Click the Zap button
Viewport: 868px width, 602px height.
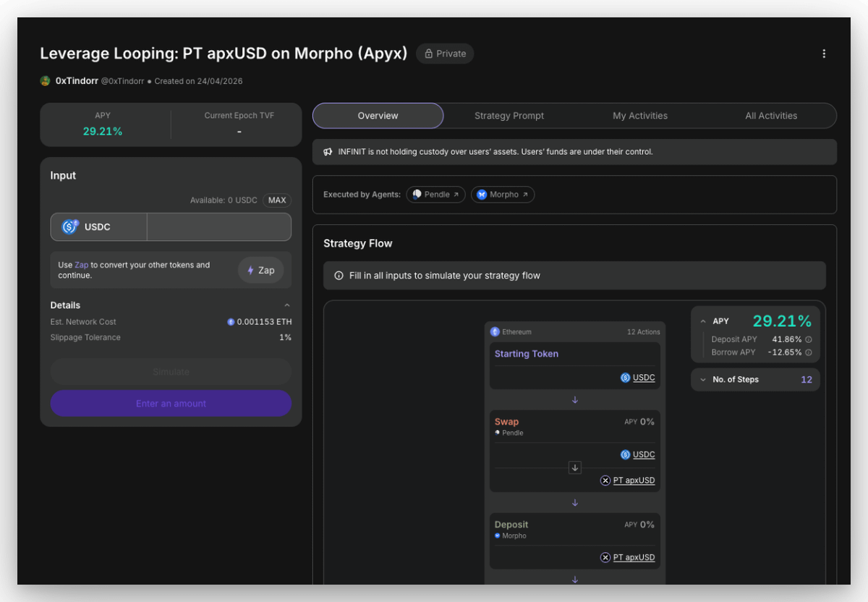coord(260,270)
